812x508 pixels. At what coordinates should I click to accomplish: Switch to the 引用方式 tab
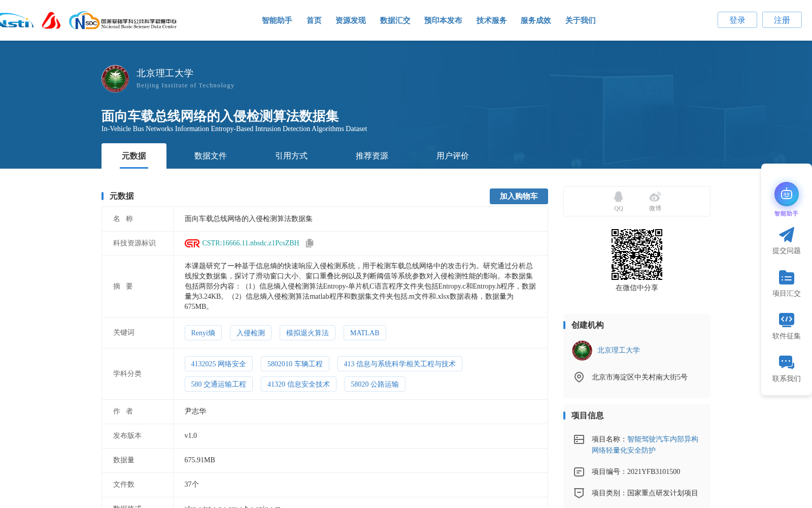tap(291, 156)
